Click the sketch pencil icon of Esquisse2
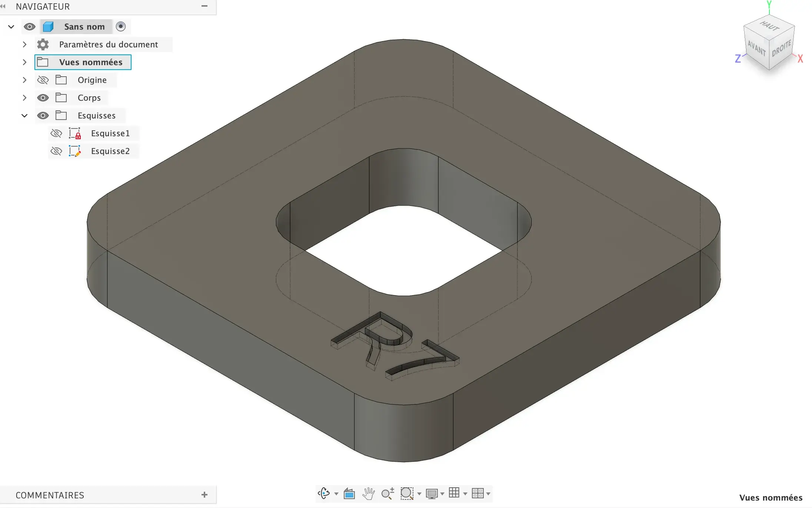The image size is (812, 508). point(75,151)
